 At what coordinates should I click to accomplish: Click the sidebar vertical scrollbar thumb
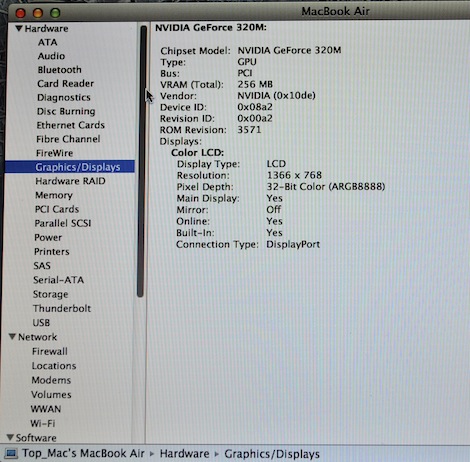(142, 162)
